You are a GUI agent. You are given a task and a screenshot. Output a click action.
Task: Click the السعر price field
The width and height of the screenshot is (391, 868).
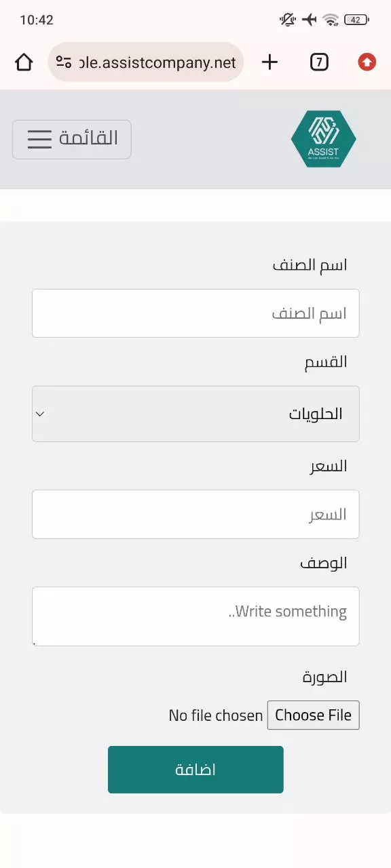click(195, 514)
